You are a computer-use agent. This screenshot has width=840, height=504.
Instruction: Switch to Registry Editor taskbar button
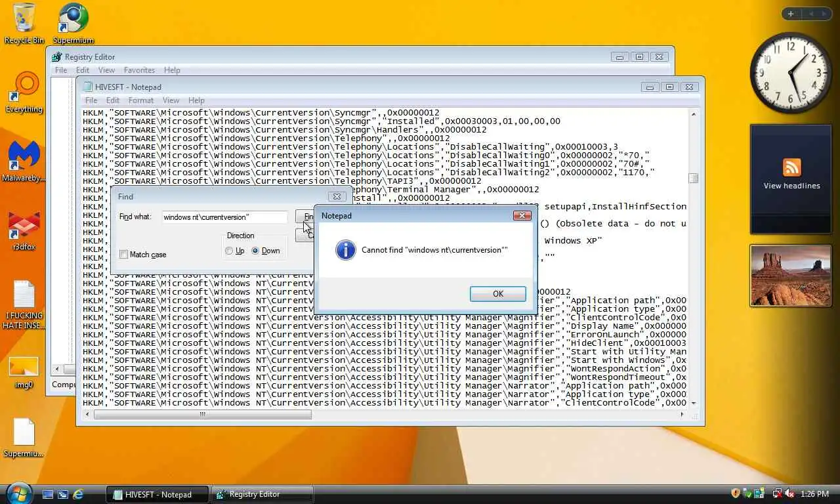coord(264,494)
